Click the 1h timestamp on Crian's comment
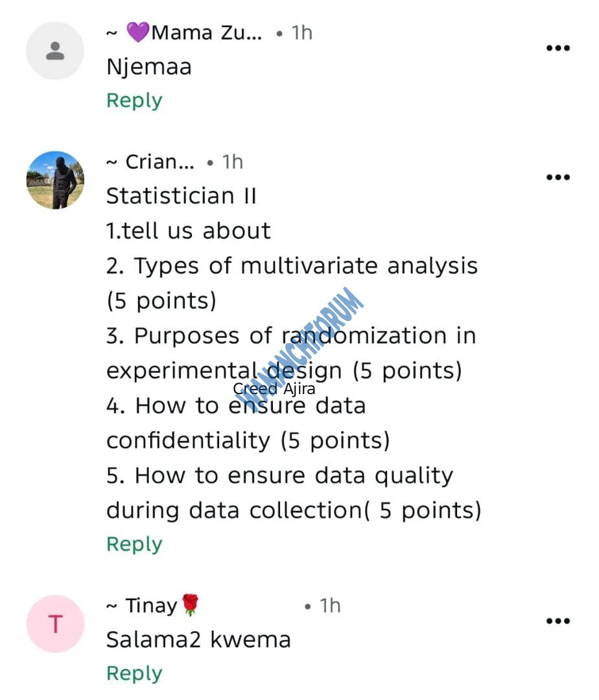This screenshot has width=599, height=700. click(233, 161)
